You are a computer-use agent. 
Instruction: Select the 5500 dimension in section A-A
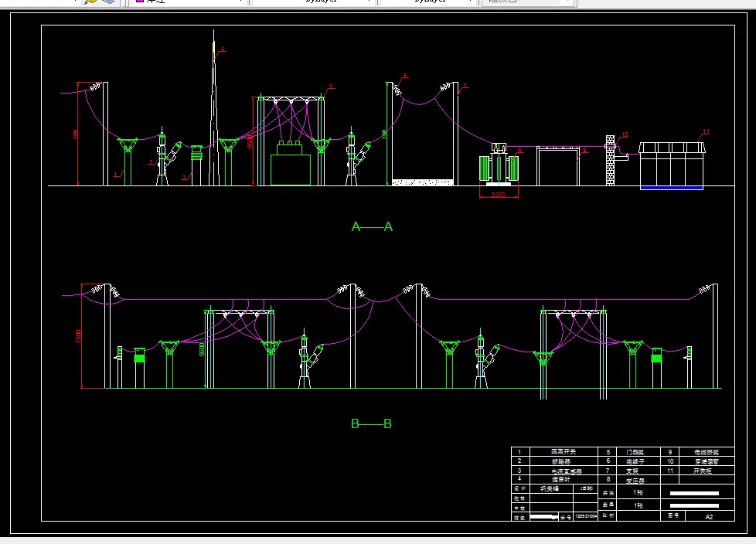click(250, 141)
